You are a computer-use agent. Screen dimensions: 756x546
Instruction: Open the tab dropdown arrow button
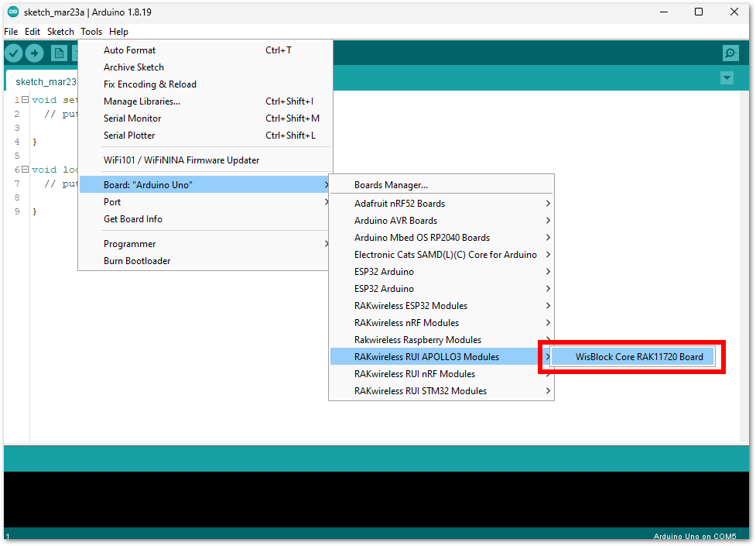(x=727, y=77)
